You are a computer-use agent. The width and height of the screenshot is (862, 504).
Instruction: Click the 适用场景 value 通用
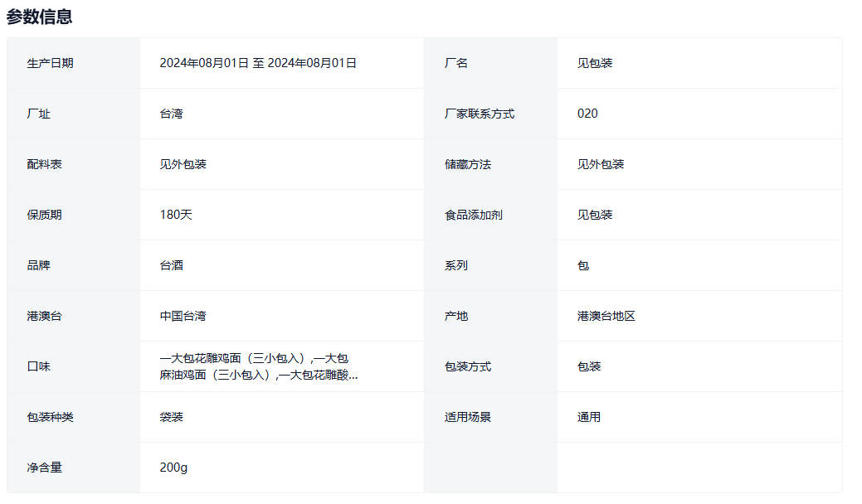click(589, 417)
